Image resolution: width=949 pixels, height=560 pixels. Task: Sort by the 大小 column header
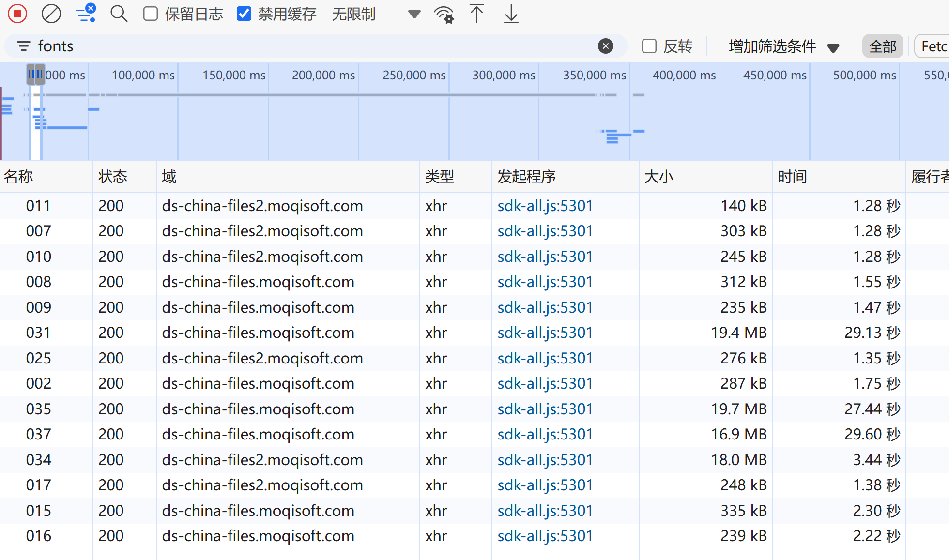[x=658, y=177]
